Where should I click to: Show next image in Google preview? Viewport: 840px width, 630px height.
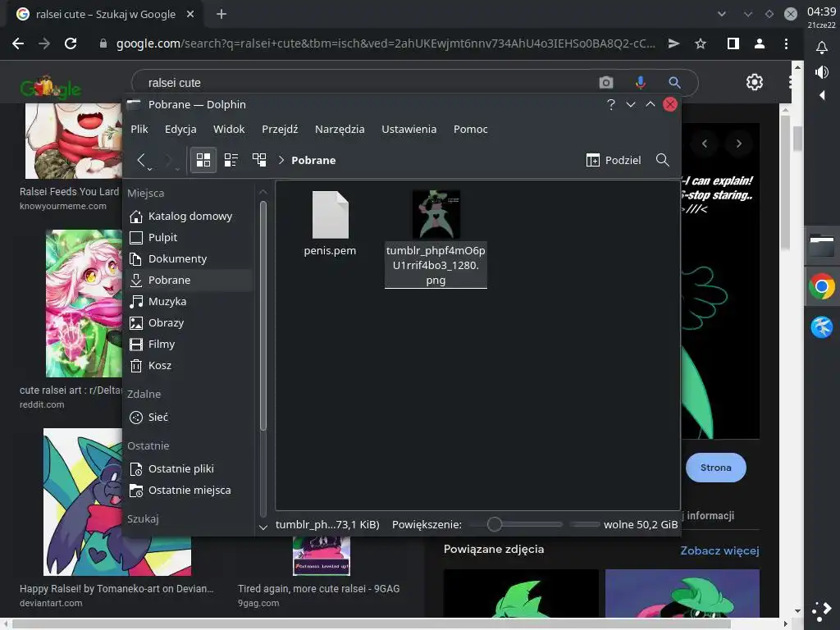739,144
